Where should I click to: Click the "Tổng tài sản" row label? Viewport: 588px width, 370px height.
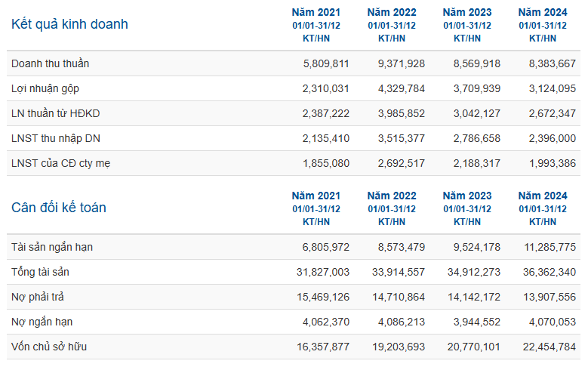point(42,272)
